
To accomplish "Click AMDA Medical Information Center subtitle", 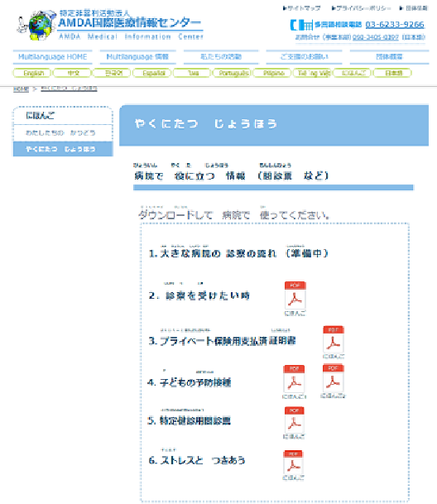I will [131, 36].
